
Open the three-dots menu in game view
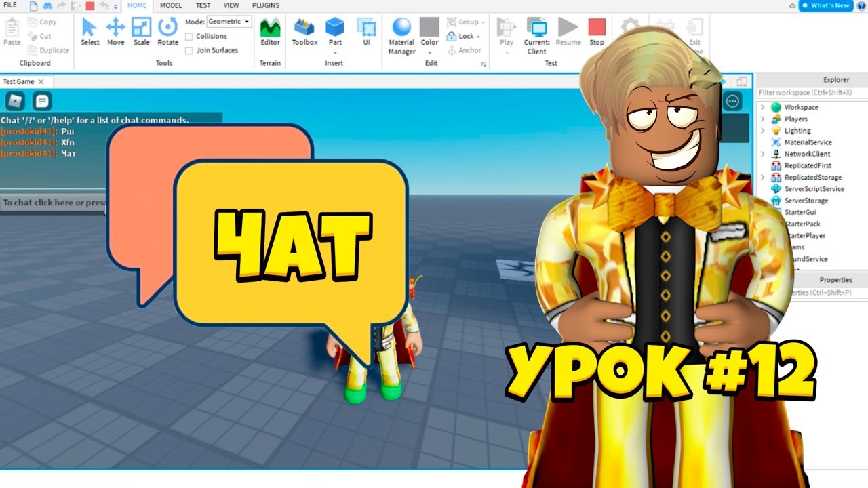[733, 102]
